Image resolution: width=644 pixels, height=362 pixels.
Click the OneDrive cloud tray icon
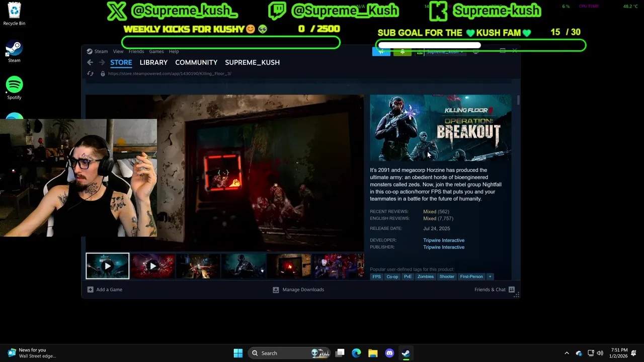pos(579,353)
